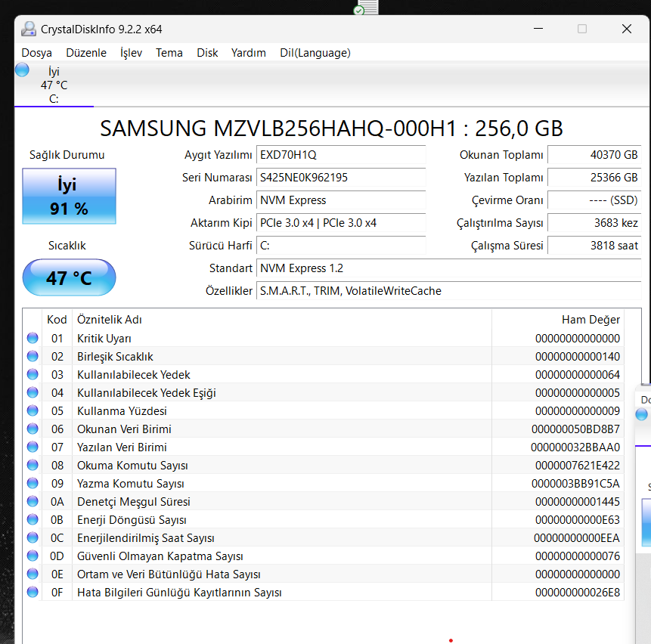Image resolution: width=651 pixels, height=644 pixels.
Task: Click the status orb for Kullanılabilecek Yedek row 03
Action: [x=33, y=374]
